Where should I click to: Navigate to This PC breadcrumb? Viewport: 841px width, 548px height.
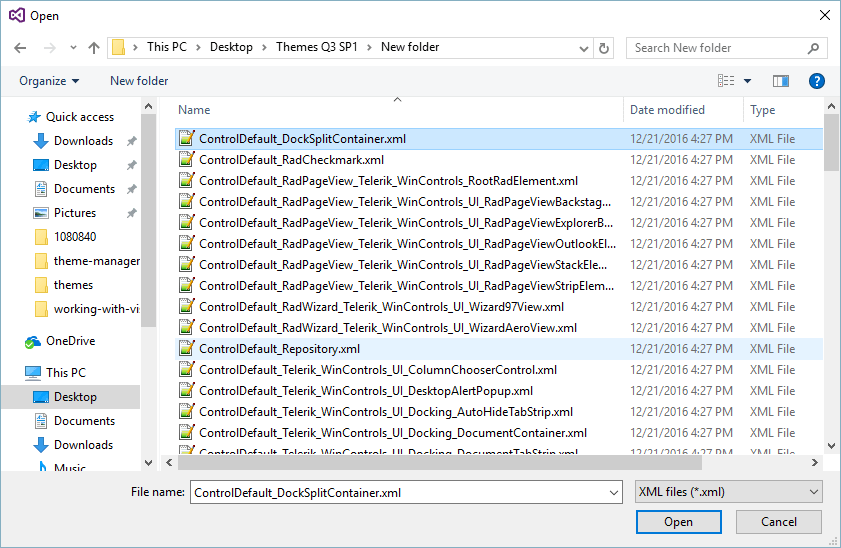pos(167,47)
